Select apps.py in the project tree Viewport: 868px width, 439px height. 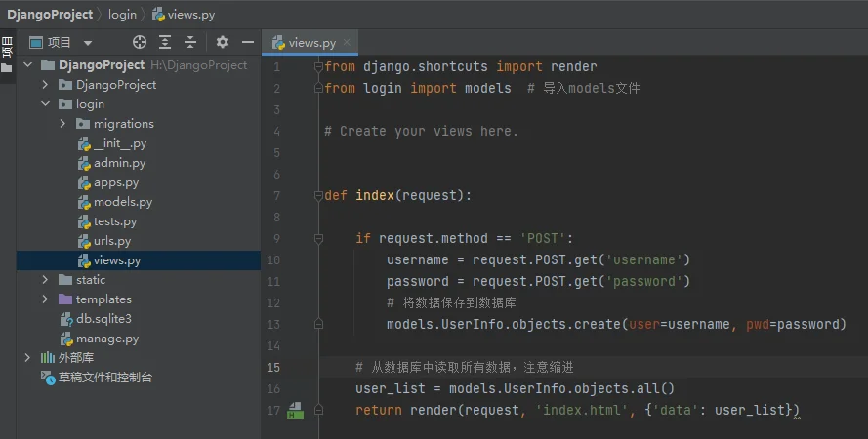[x=139, y=182]
